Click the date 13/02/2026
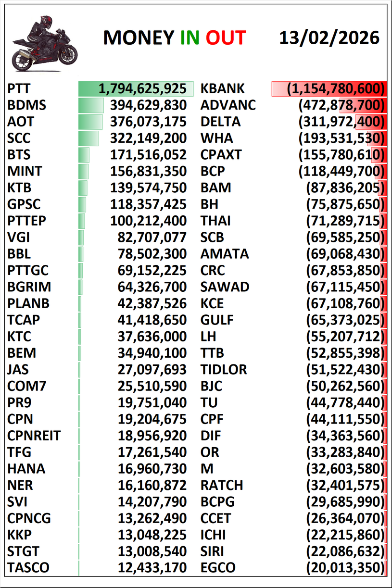The image size is (392, 588). click(329, 38)
